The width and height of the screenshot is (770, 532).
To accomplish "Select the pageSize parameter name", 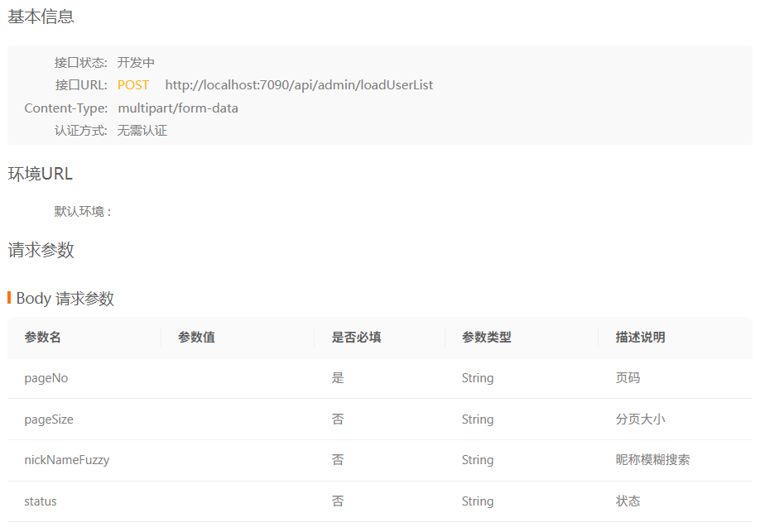I will pyautogui.click(x=49, y=419).
